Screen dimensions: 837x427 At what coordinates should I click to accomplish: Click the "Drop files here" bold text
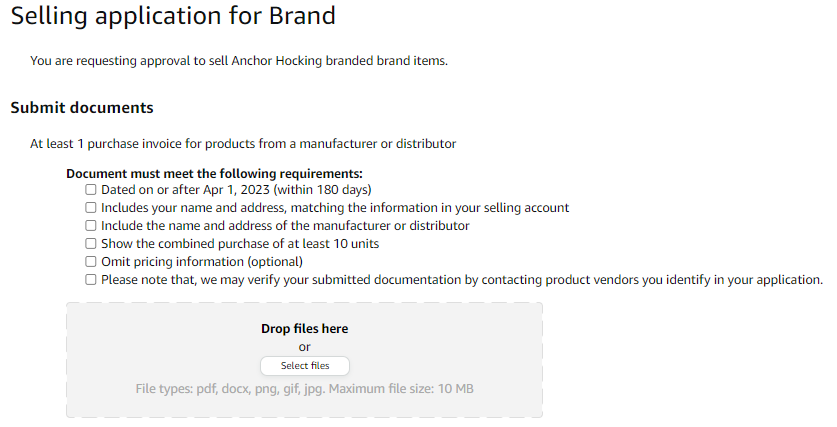pyautogui.click(x=304, y=329)
